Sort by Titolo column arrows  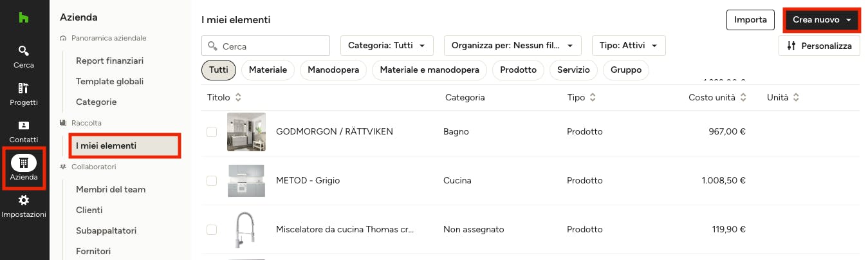point(238,97)
